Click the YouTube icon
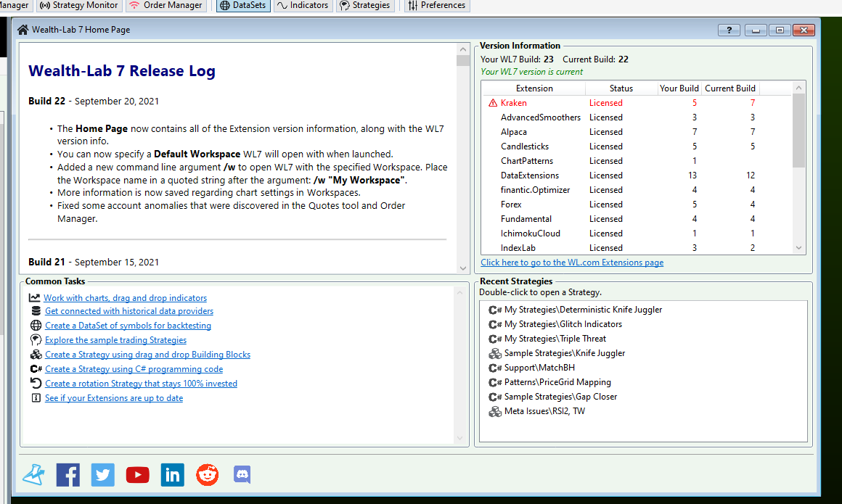The image size is (842, 504). click(x=137, y=475)
